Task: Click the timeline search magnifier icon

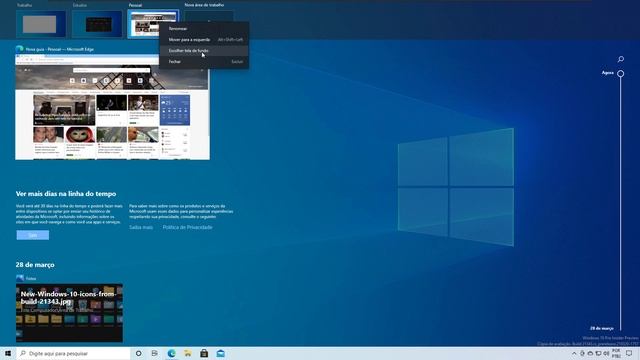Action: point(620,59)
